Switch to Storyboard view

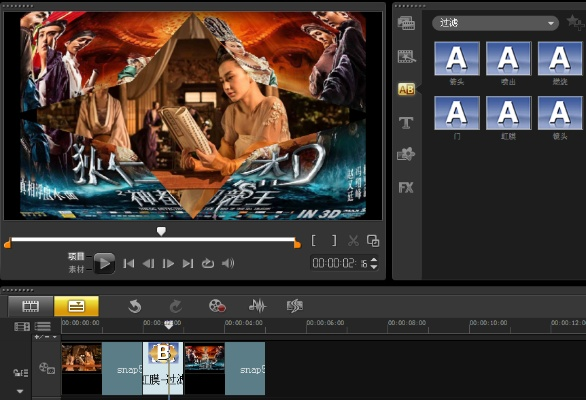click(x=31, y=307)
